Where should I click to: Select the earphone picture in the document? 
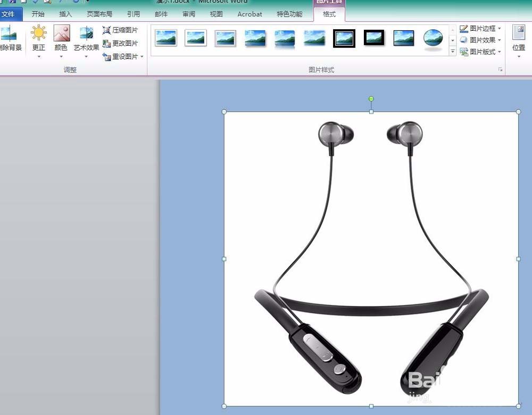coord(371,259)
